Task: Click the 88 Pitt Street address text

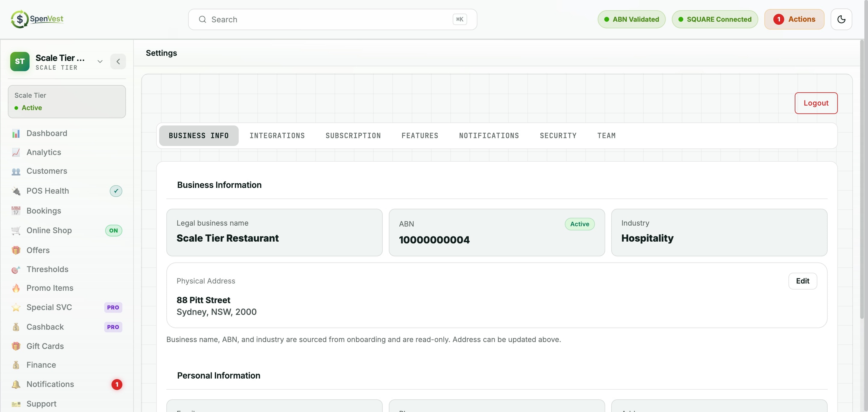Action: [x=203, y=300]
